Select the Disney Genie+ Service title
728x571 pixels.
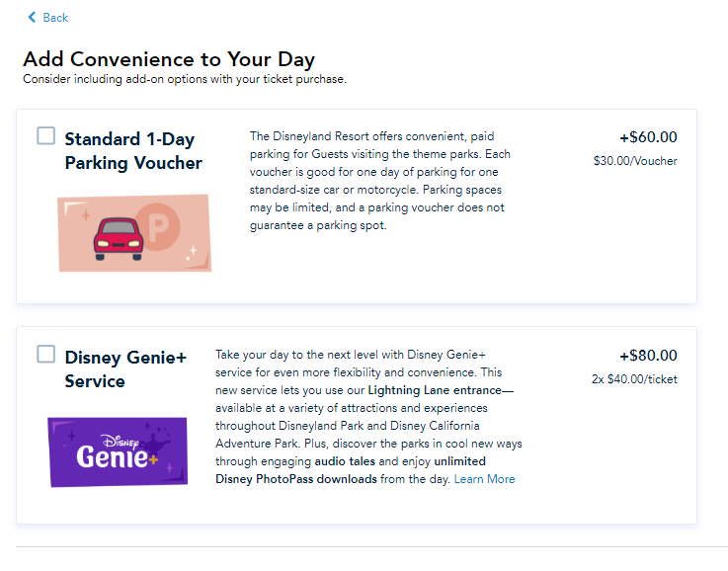click(125, 369)
